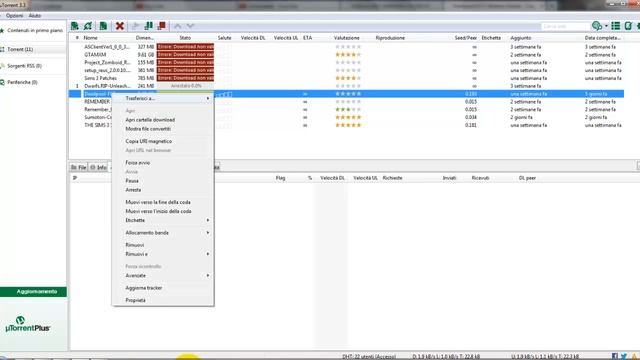Image resolution: width=640 pixels, height=360 pixels.
Task: Select the Sims 3 Patches torrent row
Action: coord(346,78)
